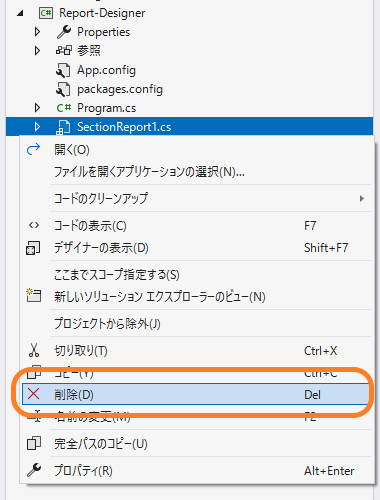Click the デザイナーの表示 icon

33,248
